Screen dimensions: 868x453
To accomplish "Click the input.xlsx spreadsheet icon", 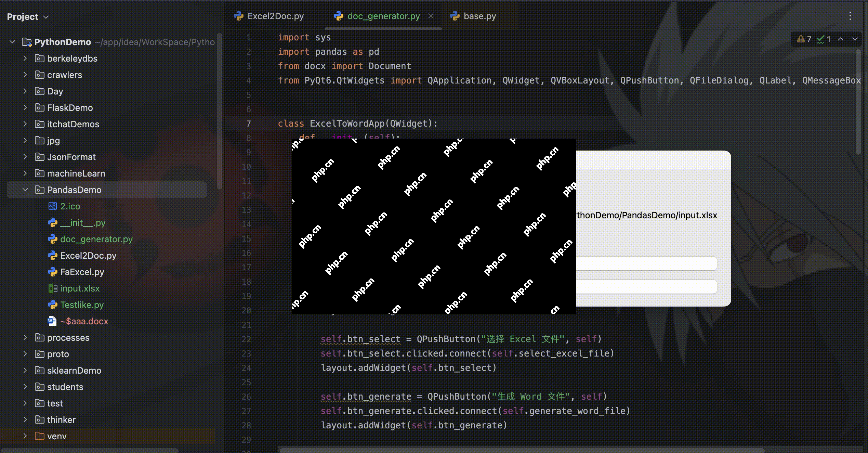I will coord(53,288).
